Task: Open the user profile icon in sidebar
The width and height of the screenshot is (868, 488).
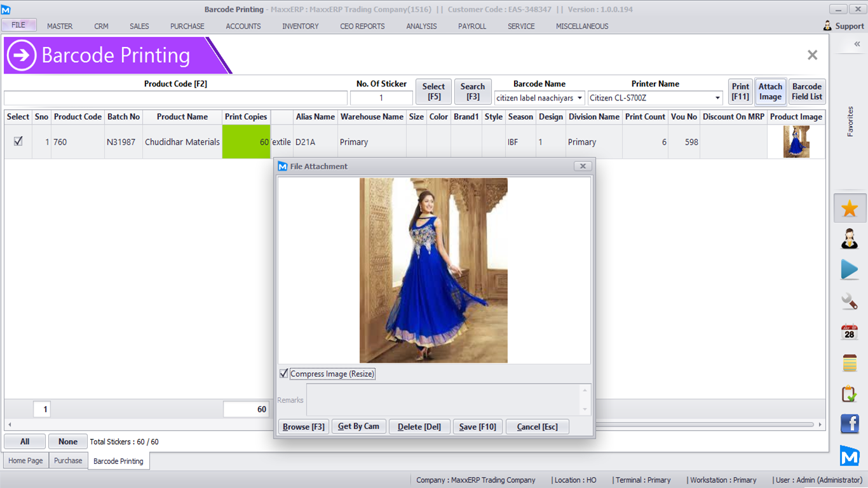Action: [x=850, y=239]
